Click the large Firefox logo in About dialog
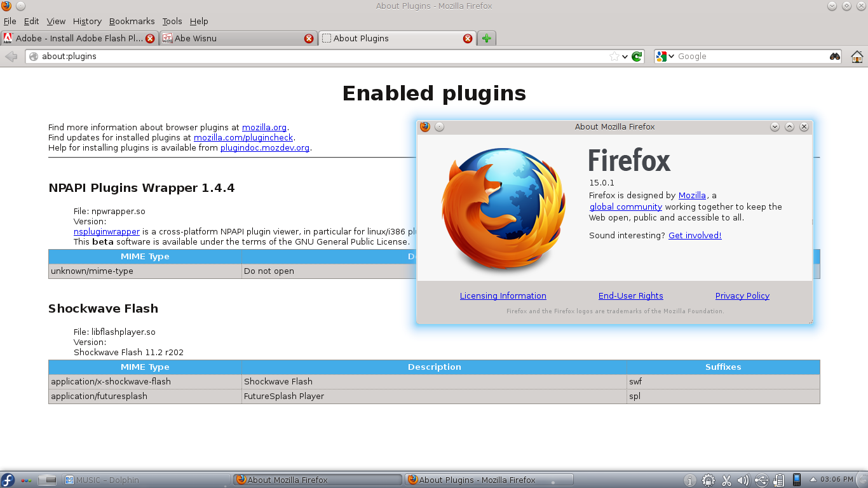This screenshot has width=868, height=488. [x=503, y=208]
